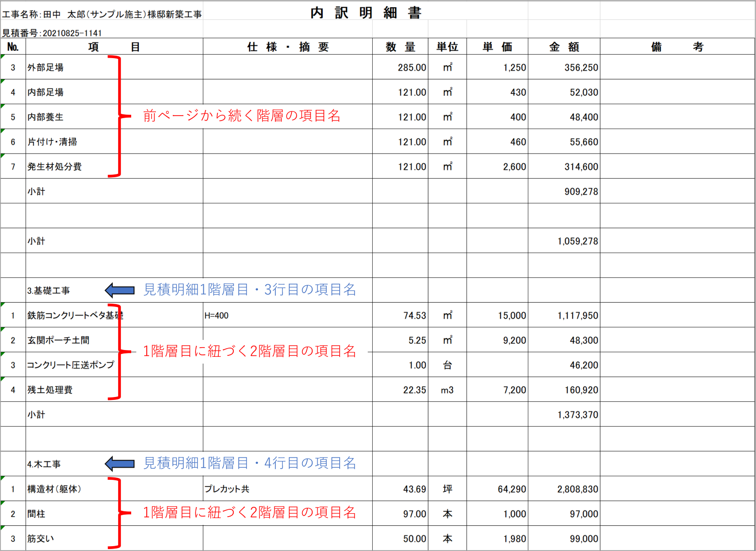This screenshot has height=551, width=756.
Task: Select the 項目 column header
Action: click(114, 47)
